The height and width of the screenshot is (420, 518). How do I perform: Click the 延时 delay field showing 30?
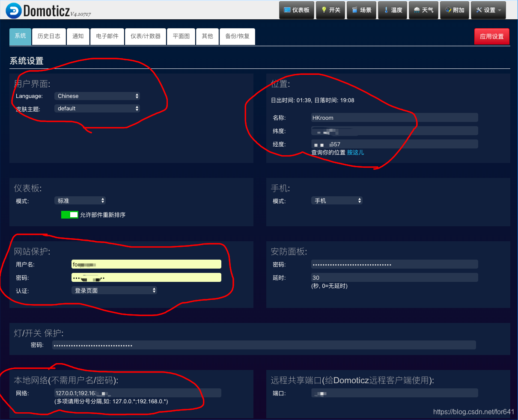(395, 278)
